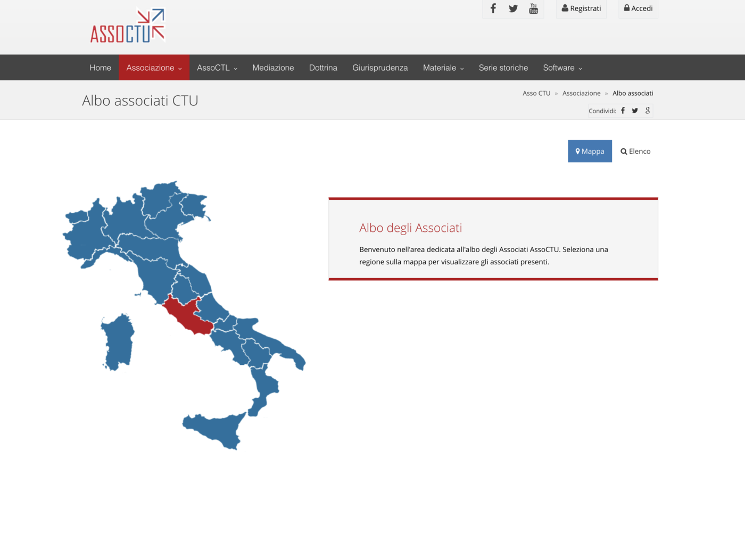745x560 pixels.
Task: Open the Dottrina menu item
Action: pos(323,68)
